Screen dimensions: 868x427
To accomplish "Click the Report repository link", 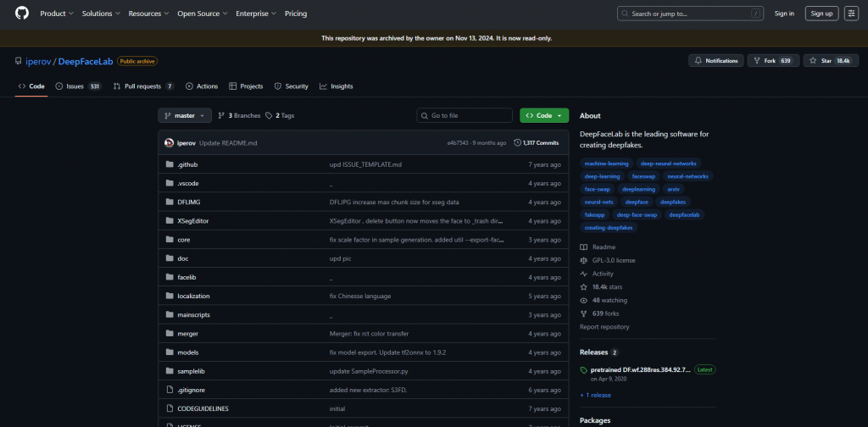I will pos(604,327).
